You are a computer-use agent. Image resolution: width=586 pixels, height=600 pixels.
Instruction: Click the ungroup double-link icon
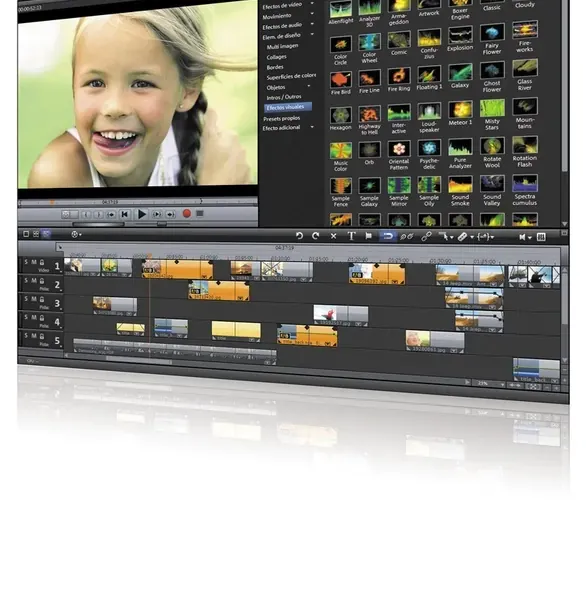click(x=406, y=237)
